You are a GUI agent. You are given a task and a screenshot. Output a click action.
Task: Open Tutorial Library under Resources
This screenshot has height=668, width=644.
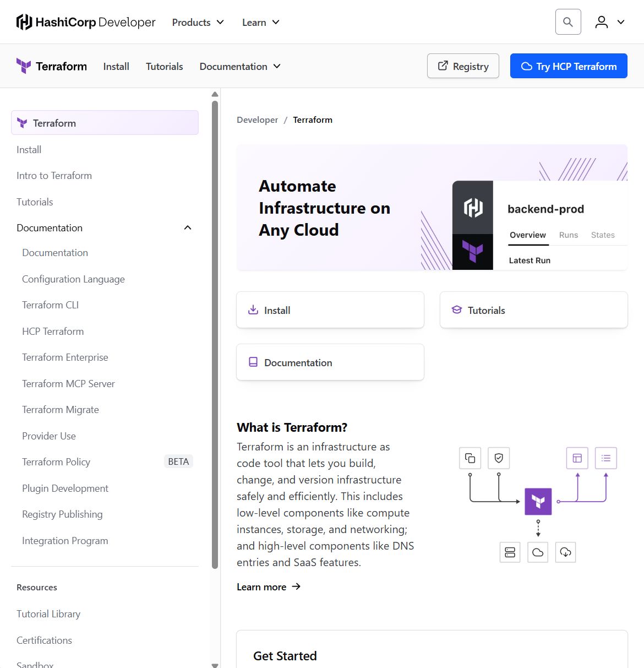click(x=48, y=614)
